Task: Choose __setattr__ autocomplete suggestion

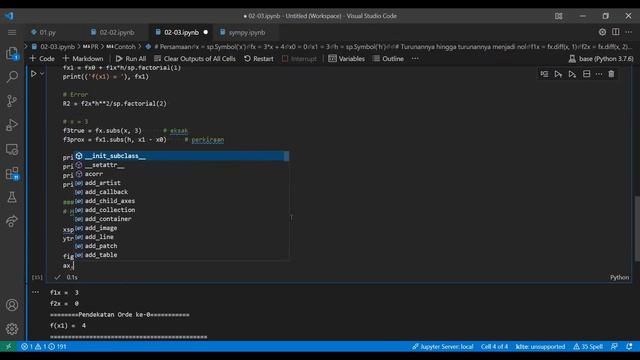Action: pyautogui.click(x=181, y=165)
